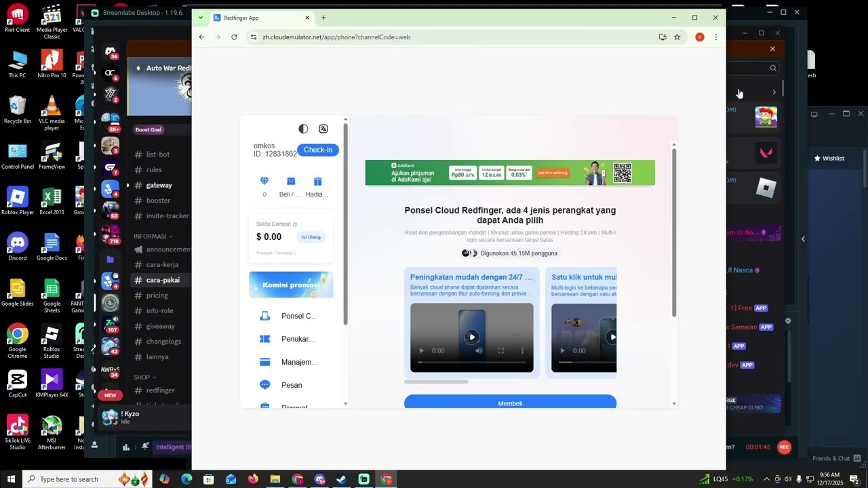Click the horizontal card scrollbar

tap(436, 382)
